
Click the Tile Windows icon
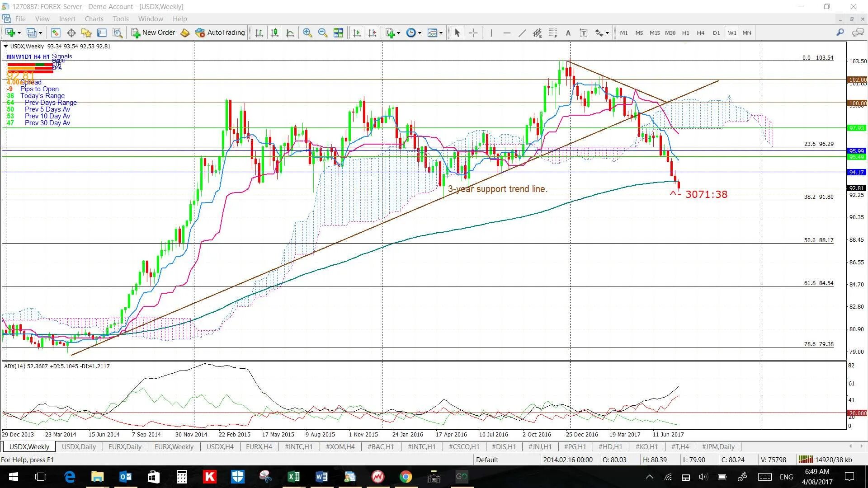(338, 33)
